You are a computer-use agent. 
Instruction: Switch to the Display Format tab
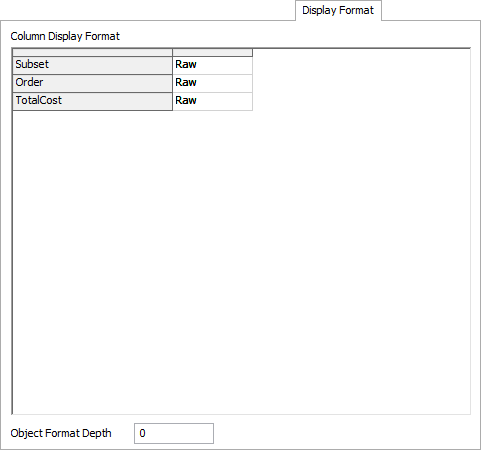[338, 11]
